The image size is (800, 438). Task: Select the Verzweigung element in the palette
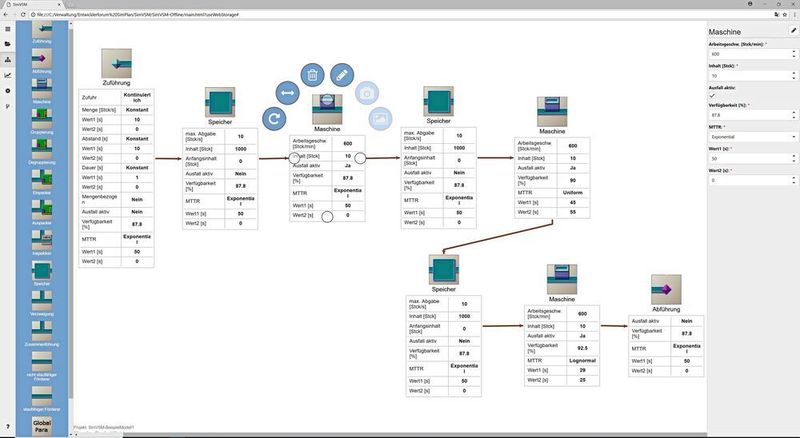pyautogui.click(x=42, y=301)
